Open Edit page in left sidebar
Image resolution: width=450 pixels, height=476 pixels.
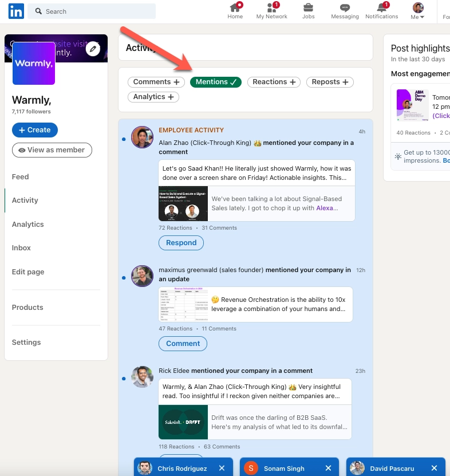coord(28,272)
